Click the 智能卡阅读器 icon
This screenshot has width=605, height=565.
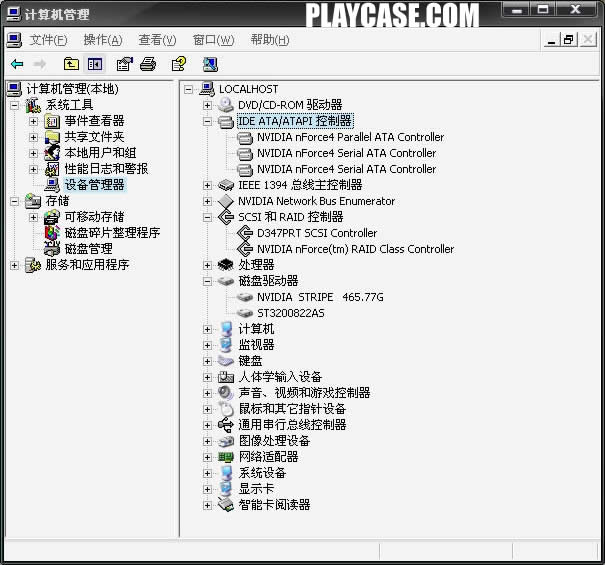tap(226, 505)
